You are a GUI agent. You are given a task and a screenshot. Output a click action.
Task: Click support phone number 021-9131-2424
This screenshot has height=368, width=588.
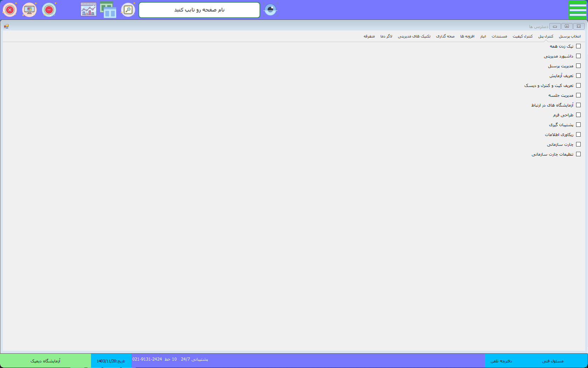pyautogui.click(x=147, y=359)
